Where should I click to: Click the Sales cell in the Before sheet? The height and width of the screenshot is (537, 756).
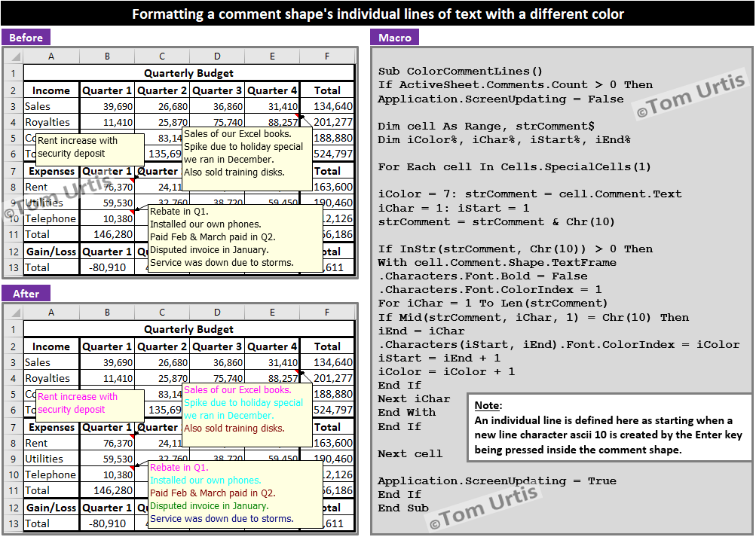coord(51,106)
